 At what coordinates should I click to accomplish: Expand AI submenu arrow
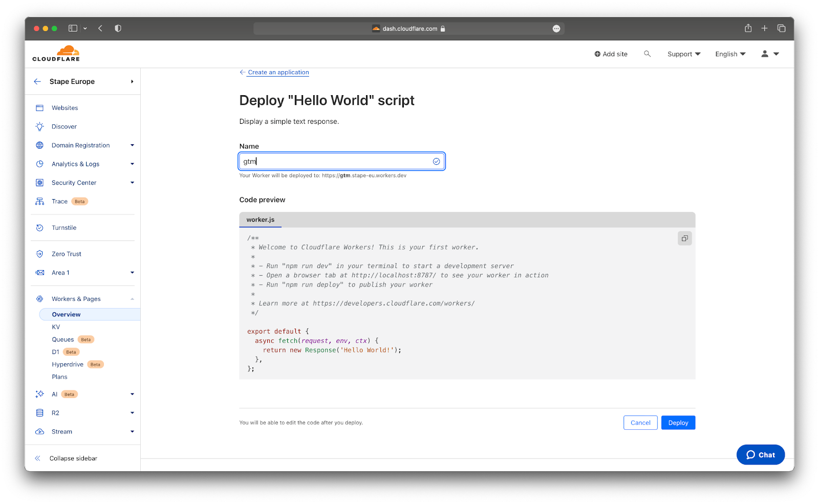[x=132, y=395]
